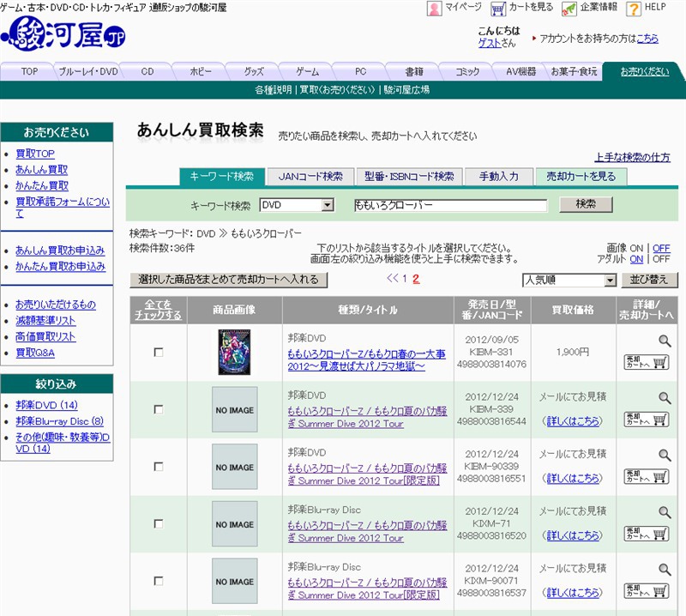Go to results page 2
The image size is (686, 616).
(x=416, y=279)
